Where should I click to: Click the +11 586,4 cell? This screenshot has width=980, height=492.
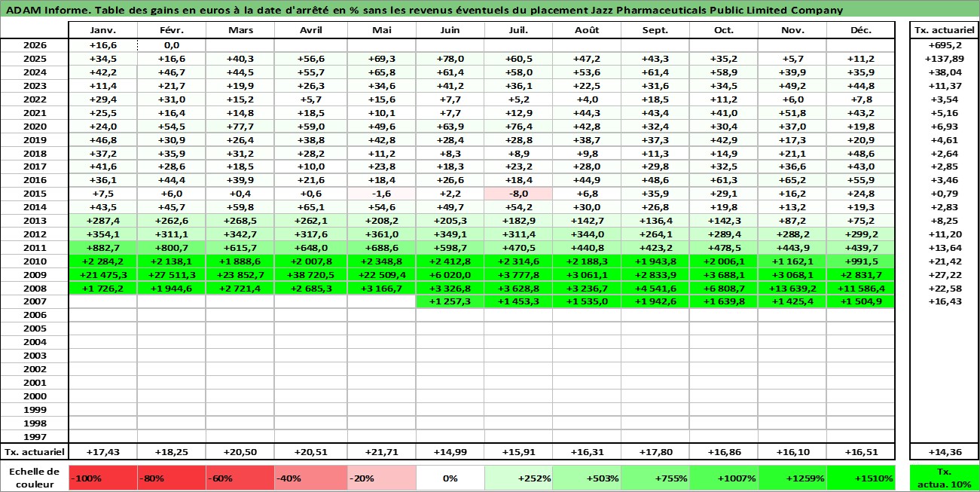pos(861,289)
